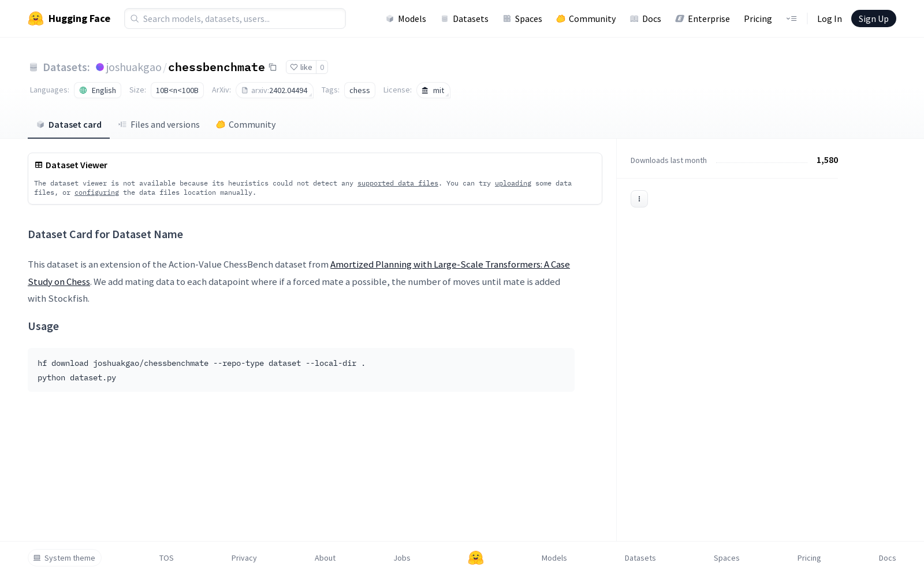924x578 pixels.
Task: Switch to Community tab
Action: pyautogui.click(x=245, y=124)
